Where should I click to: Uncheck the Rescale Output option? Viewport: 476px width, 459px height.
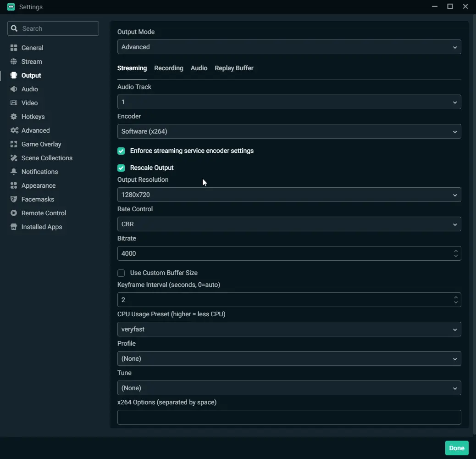click(x=121, y=168)
